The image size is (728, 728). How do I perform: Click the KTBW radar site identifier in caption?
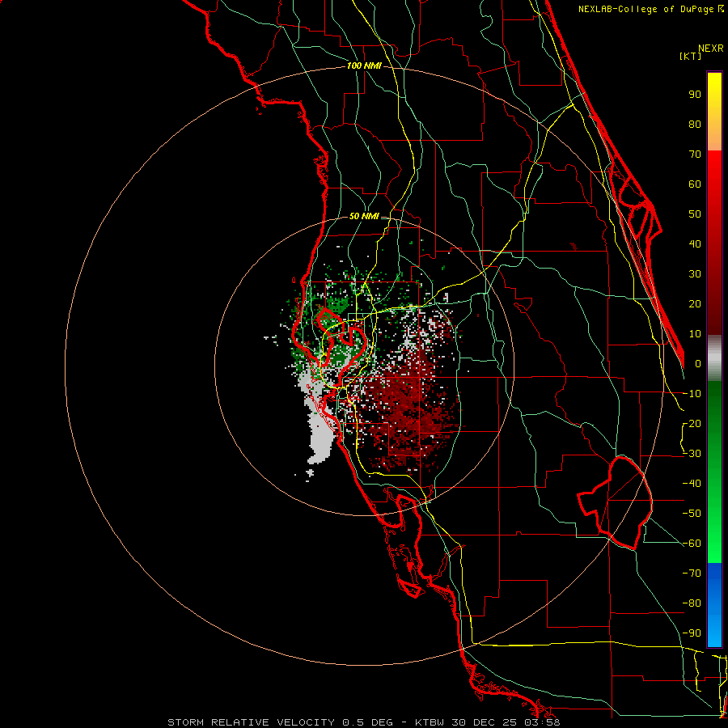(428, 722)
